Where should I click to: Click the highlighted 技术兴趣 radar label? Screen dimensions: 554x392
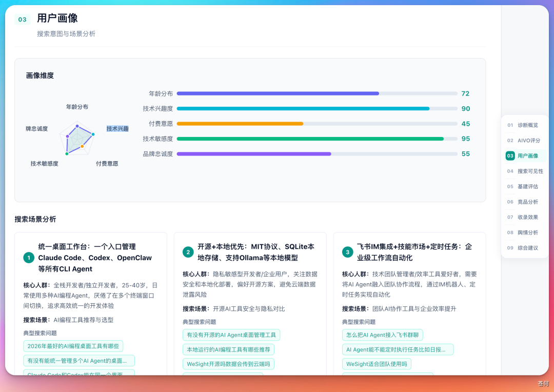click(x=117, y=129)
